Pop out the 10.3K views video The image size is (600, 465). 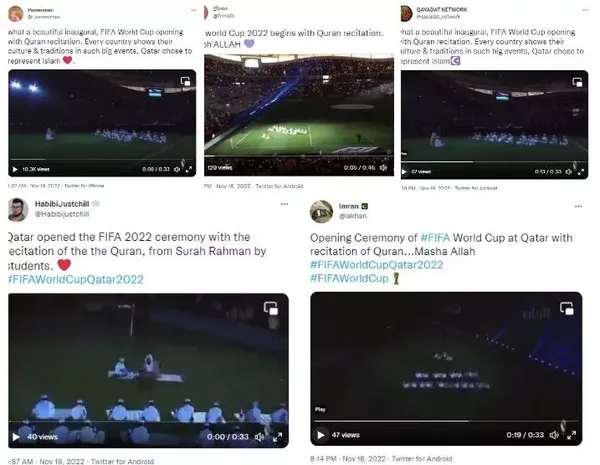click(x=186, y=81)
